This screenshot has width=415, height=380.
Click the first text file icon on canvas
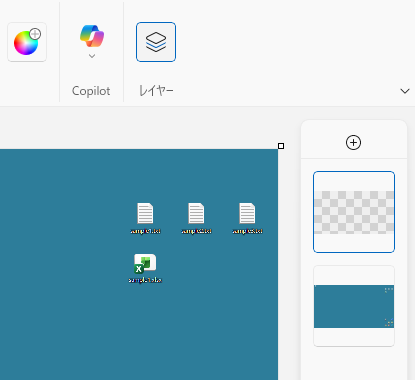(145, 213)
